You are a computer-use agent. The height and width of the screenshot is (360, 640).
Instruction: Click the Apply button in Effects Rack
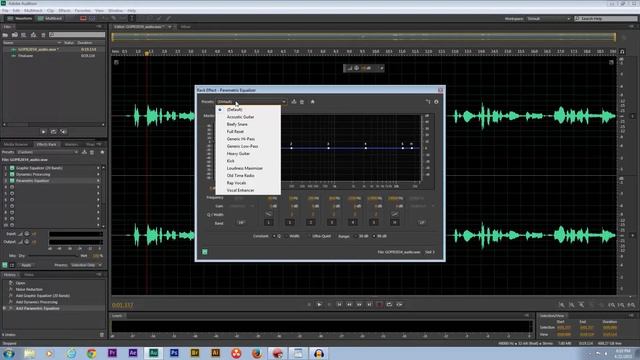pos(26,265)
